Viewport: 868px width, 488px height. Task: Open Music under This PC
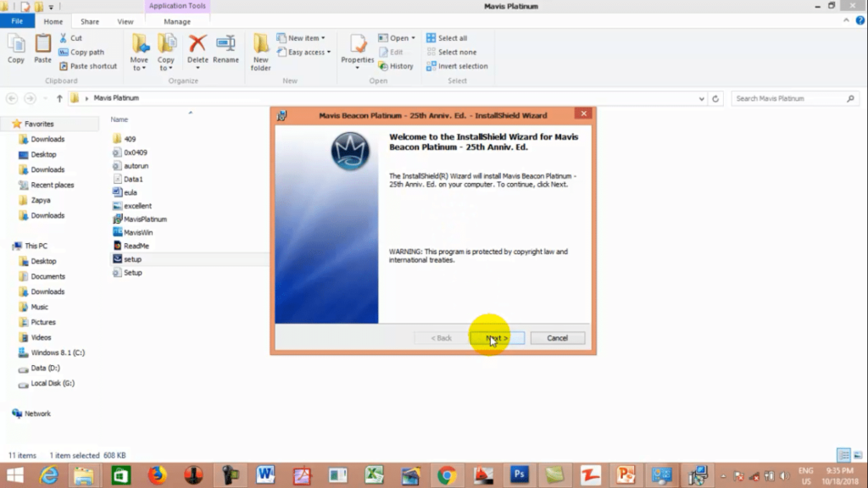34,307
